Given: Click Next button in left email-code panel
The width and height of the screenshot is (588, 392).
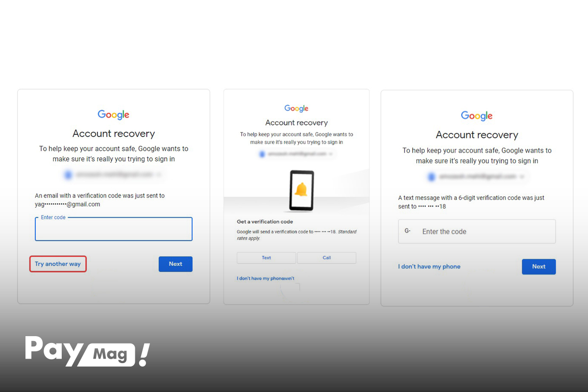Looking at the screenshot, I should 175,264.
